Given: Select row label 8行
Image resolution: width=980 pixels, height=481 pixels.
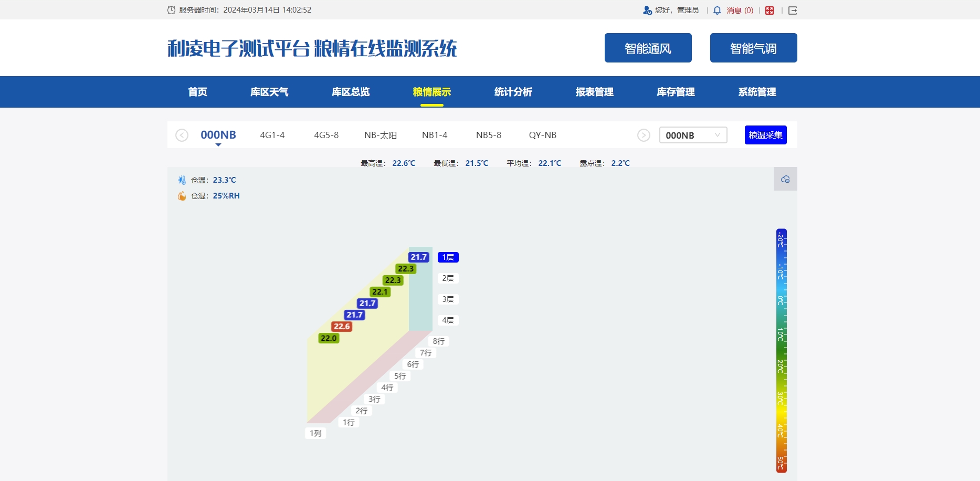Looking at the screenshot, I should click(x=439, y=341).
